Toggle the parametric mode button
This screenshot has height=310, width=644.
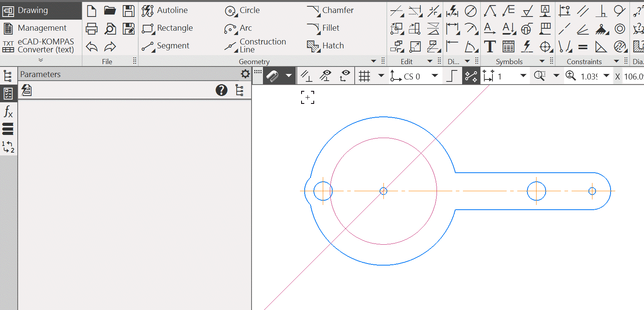point(471,76)
